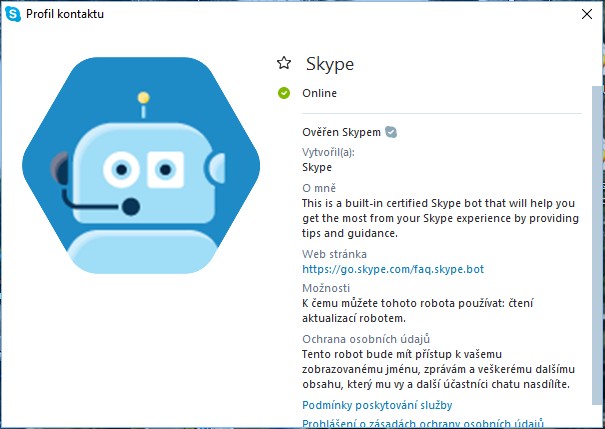605x429 pixels.
Task: Click the Ověřen Skypem text
Action: coord(341,131)
